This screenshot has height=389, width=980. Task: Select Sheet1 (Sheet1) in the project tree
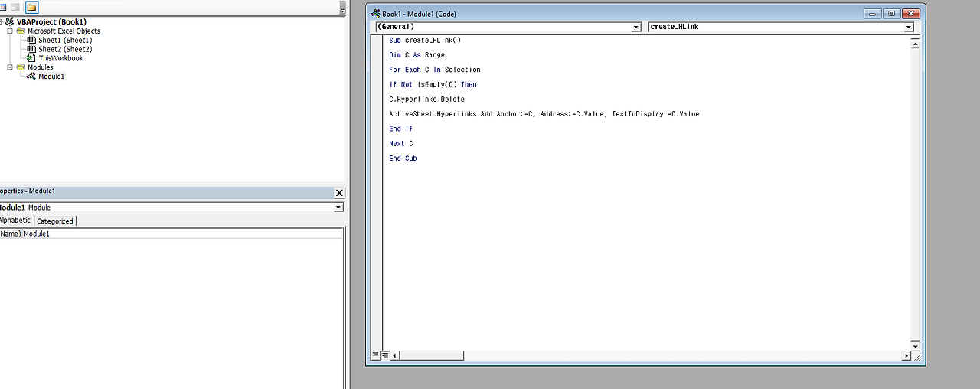(65, 41)
